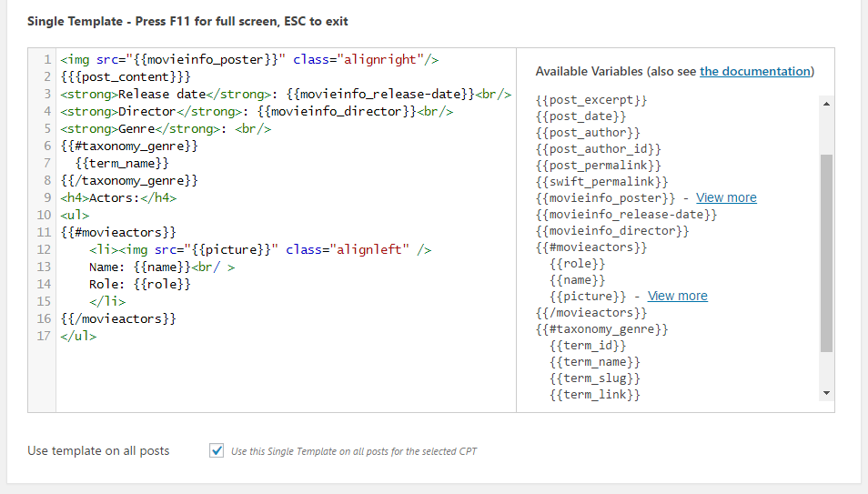The width and height of the screenshot is (868, 494).
Task: Select {{movieinfo_director}} in variables list
Action: pyautogui.click(x=612, y=230)
